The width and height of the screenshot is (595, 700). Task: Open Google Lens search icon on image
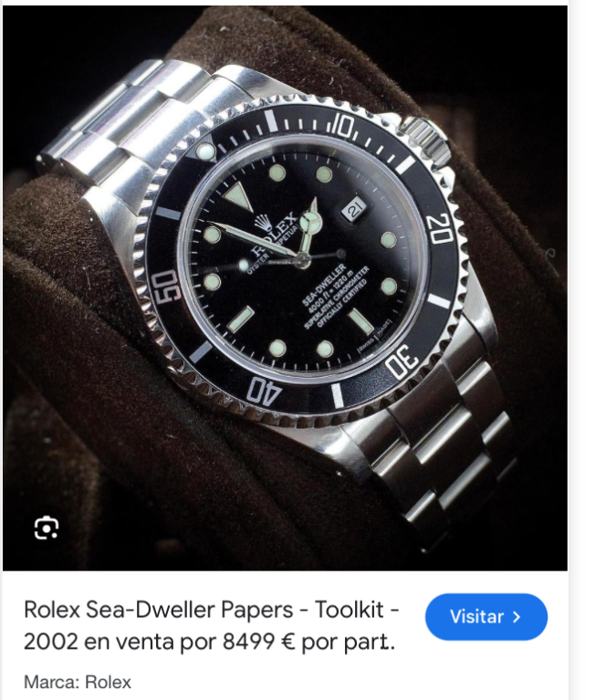click(47, 528)
